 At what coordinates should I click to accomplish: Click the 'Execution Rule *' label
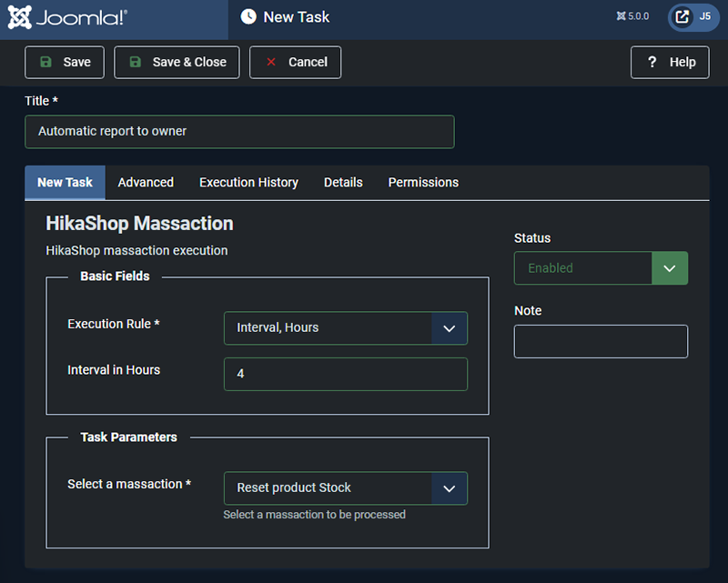[113, 324]
